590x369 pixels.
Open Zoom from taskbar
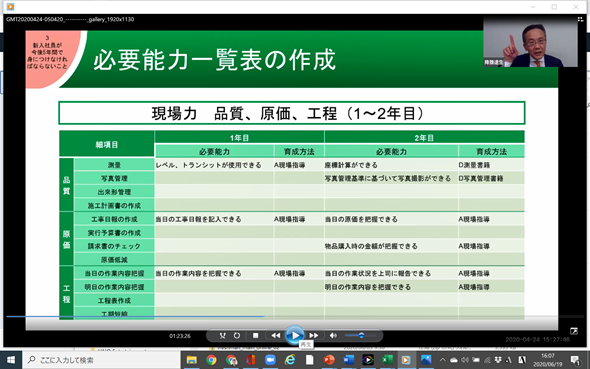pos(270,360)
